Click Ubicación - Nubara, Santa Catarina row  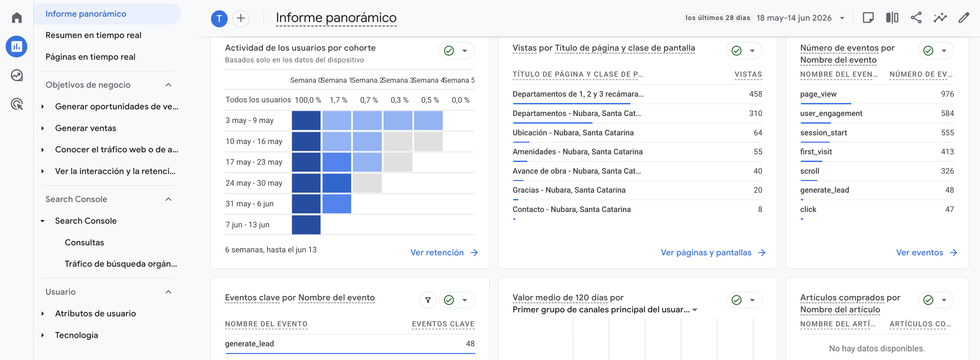click(x=637, y=133)
